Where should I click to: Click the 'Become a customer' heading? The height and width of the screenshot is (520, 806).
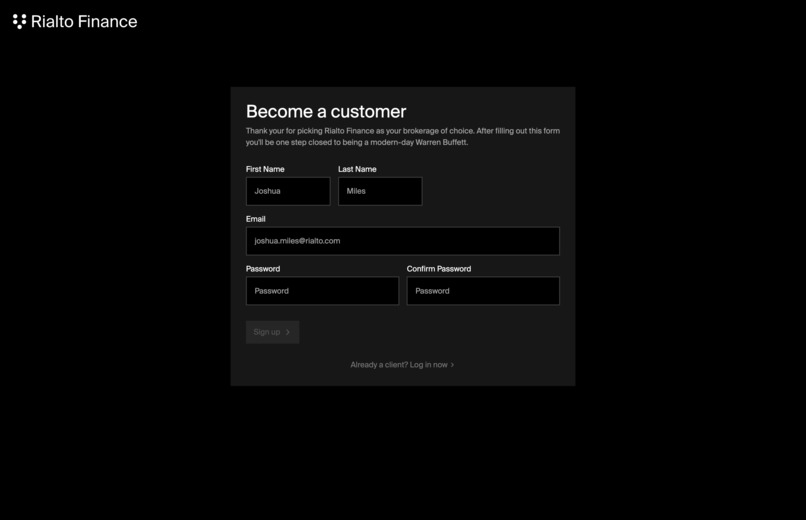(x=326, y=112)
